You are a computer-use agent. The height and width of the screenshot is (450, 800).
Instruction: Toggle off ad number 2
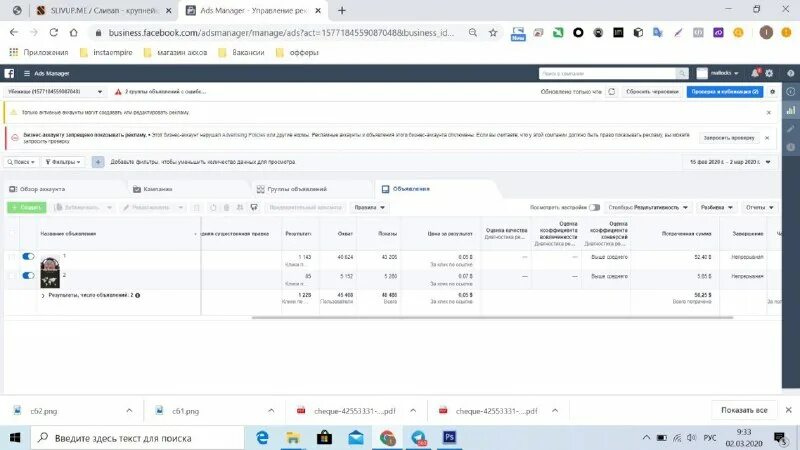tap(28, 276)
